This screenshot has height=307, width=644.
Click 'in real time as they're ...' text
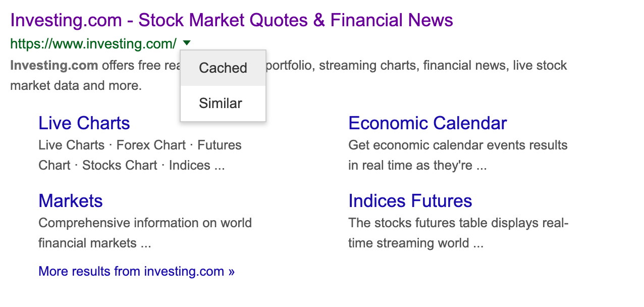tap(417, 166)
